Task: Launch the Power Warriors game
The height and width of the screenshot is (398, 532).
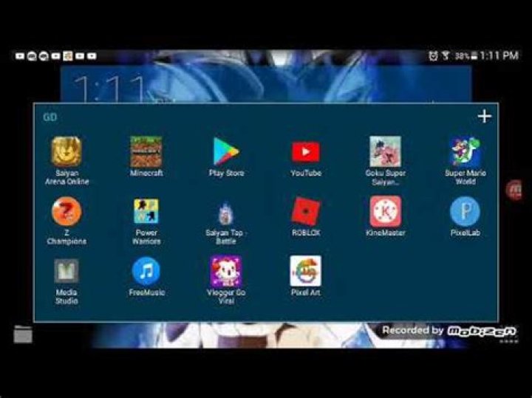Action: click(x=146, y=212)
